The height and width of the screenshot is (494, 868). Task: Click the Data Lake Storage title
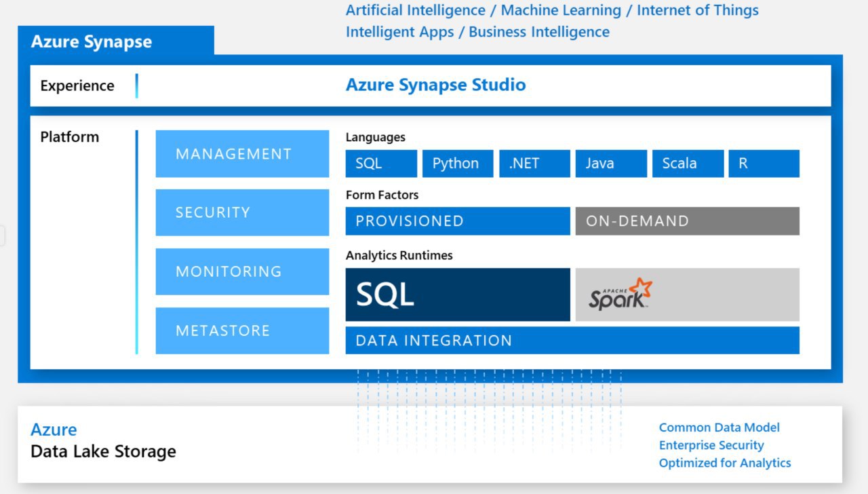pos(103,451)
